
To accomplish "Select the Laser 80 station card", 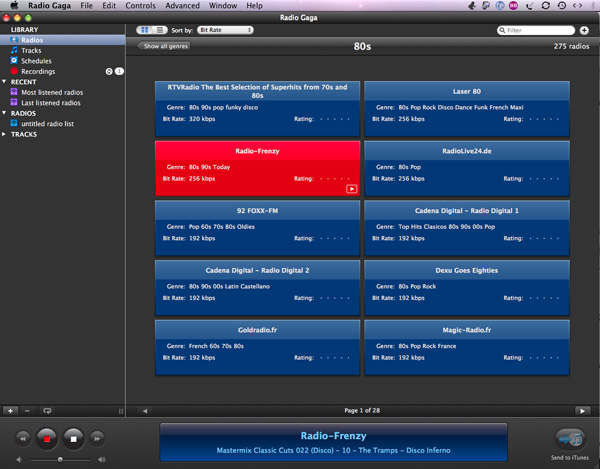I will (x=467, y=109).
